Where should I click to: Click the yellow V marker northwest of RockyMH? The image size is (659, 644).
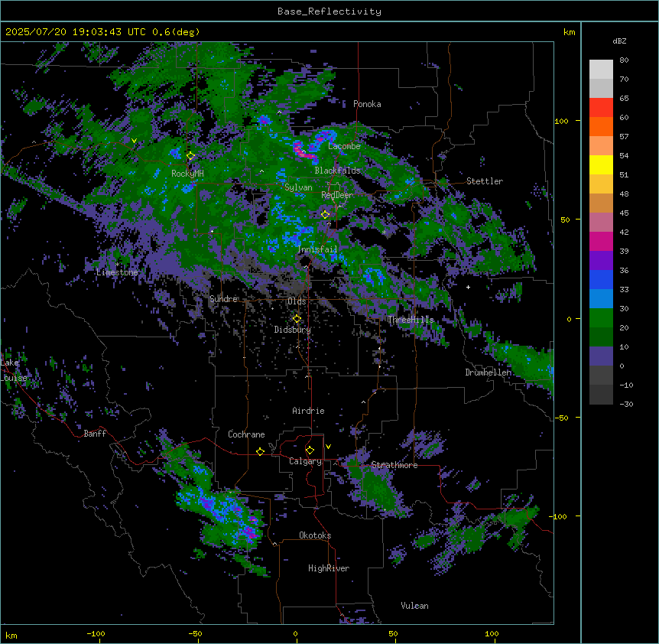coord(134,141)
